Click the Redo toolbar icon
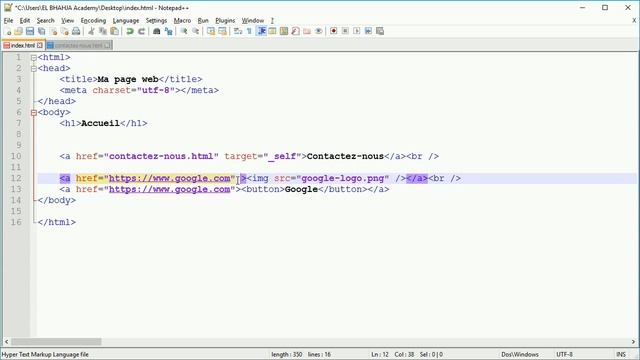This screenshot has width=640, height=360. [x=142, y=31]
